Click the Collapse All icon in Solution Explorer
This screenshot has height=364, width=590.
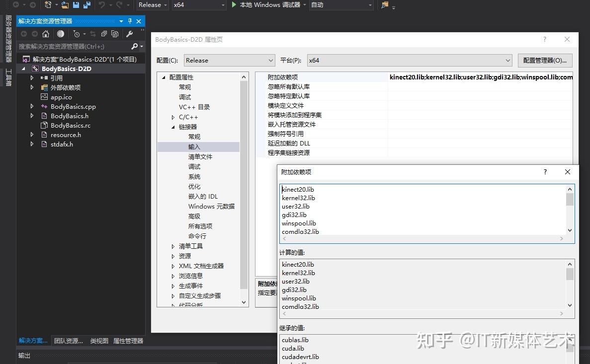pyautogui.click(x=104, y=34)
